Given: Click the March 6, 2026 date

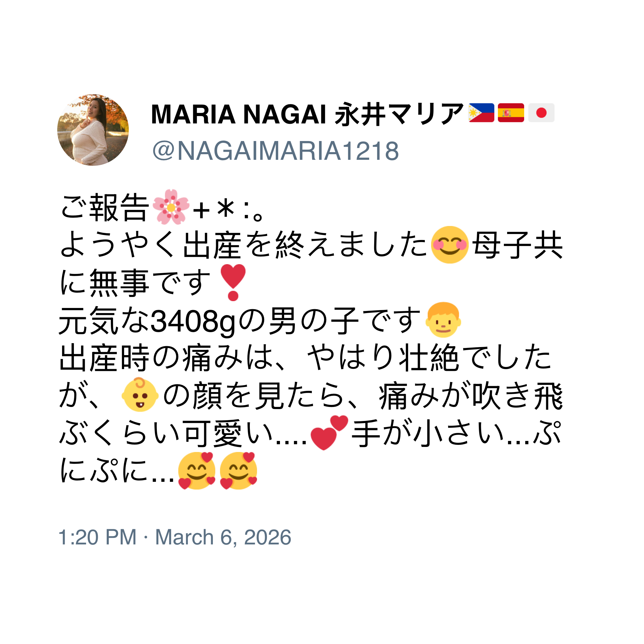Looking at the screenshot, I should click(x=223, y=537).
